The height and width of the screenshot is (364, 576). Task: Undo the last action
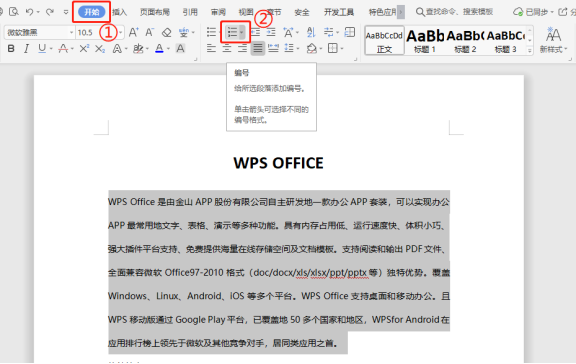pyautogui.click(x=29, y=12)
